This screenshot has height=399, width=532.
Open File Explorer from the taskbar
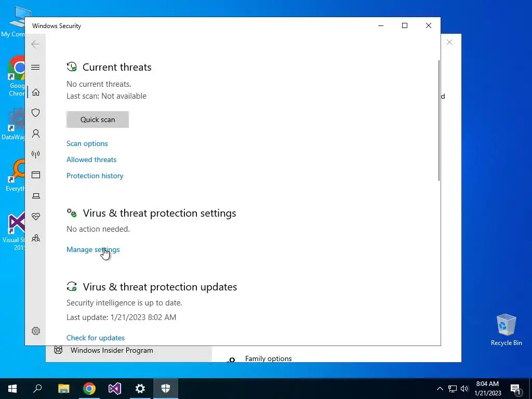tap(63, 389)
